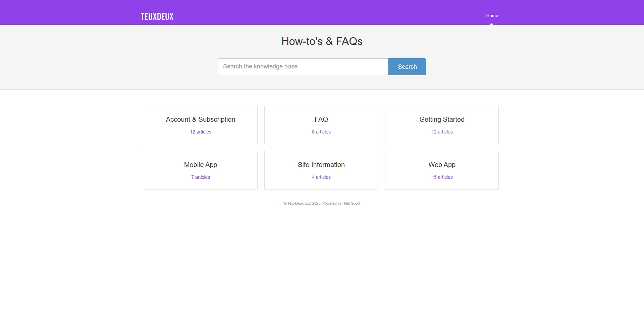Follow the Help Scout footer link

pos(351,204)
